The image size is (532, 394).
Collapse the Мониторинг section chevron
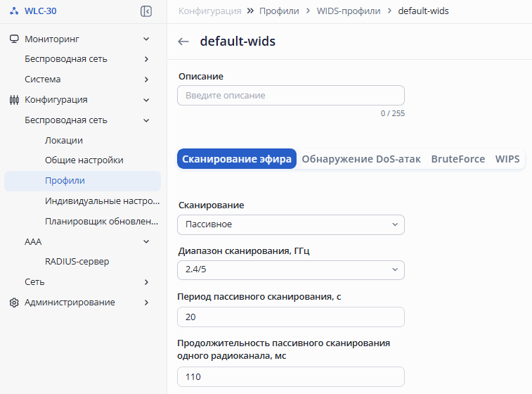point(146,39)
